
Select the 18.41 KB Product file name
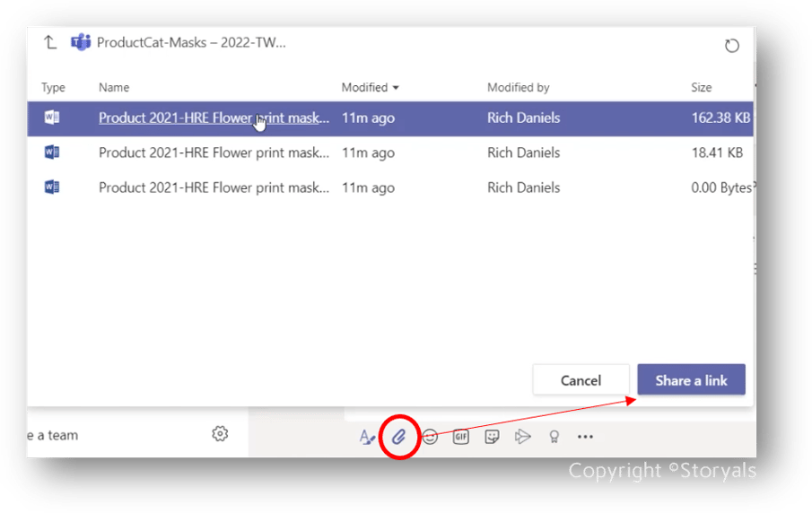[214, 152]
